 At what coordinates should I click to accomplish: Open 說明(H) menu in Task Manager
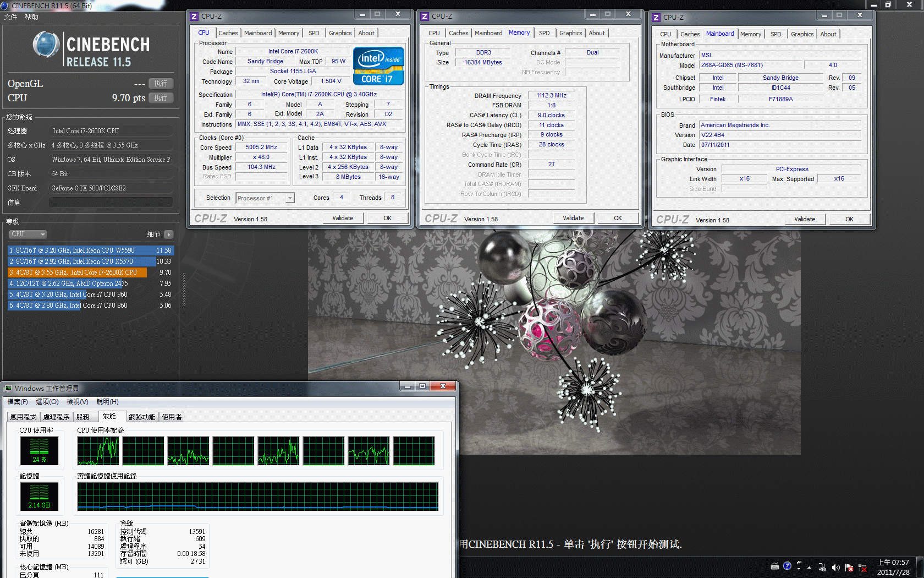[x=108, y=402]
